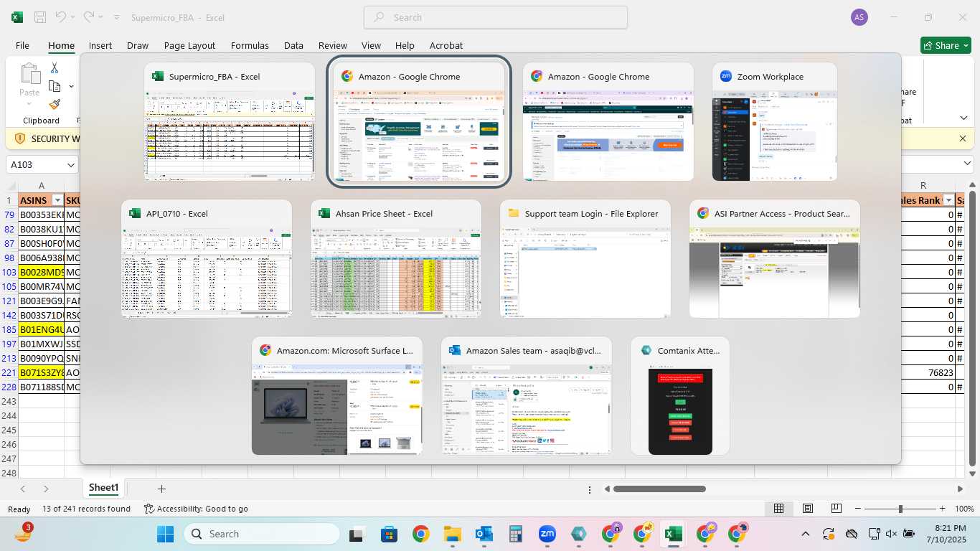Click the taskbar Search box
Image resolution: width=980 pixels, height=551 pixels.
(262, 534)
